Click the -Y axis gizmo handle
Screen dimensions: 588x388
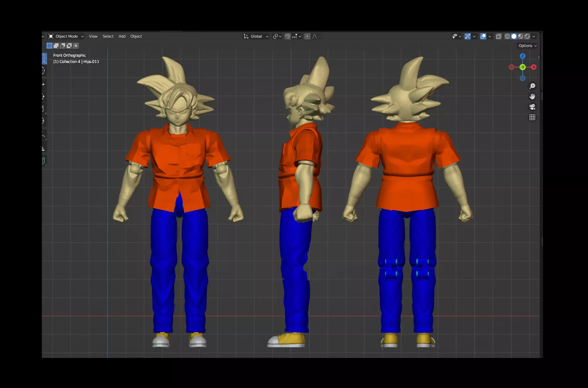[523, 67]
